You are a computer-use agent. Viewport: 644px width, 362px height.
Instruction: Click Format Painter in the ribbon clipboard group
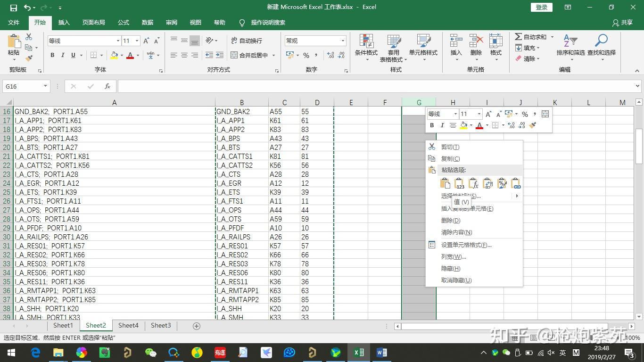point(29,58)
